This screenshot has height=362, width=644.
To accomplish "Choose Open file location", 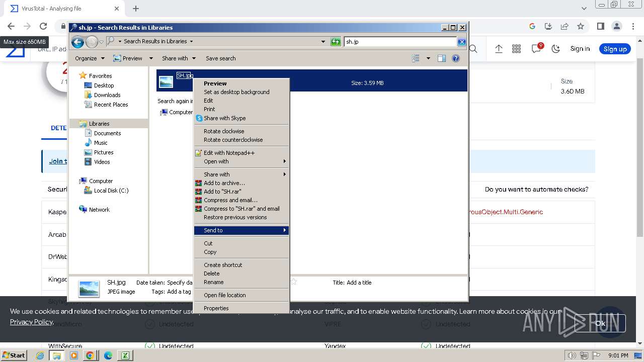I will tap(242, 295).
